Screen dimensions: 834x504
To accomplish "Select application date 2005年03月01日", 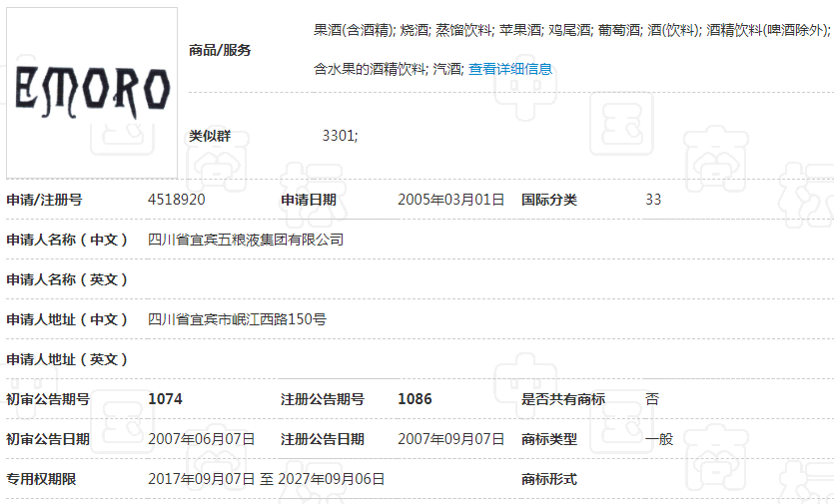I will point(451,200).
